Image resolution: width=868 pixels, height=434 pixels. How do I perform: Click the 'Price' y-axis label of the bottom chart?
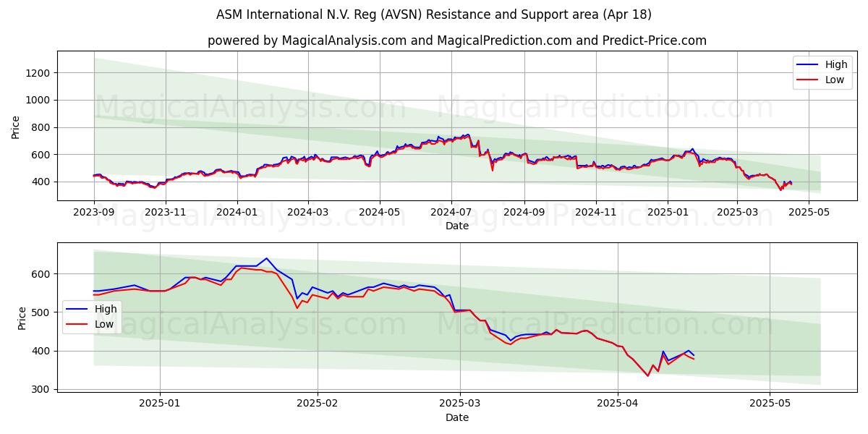21,318
